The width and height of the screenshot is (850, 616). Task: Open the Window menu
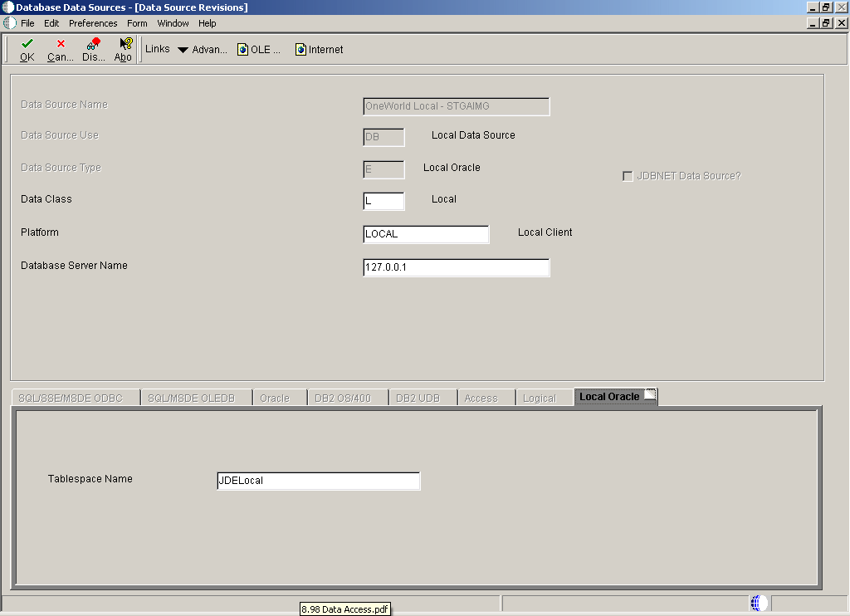[x=173, y=23]
